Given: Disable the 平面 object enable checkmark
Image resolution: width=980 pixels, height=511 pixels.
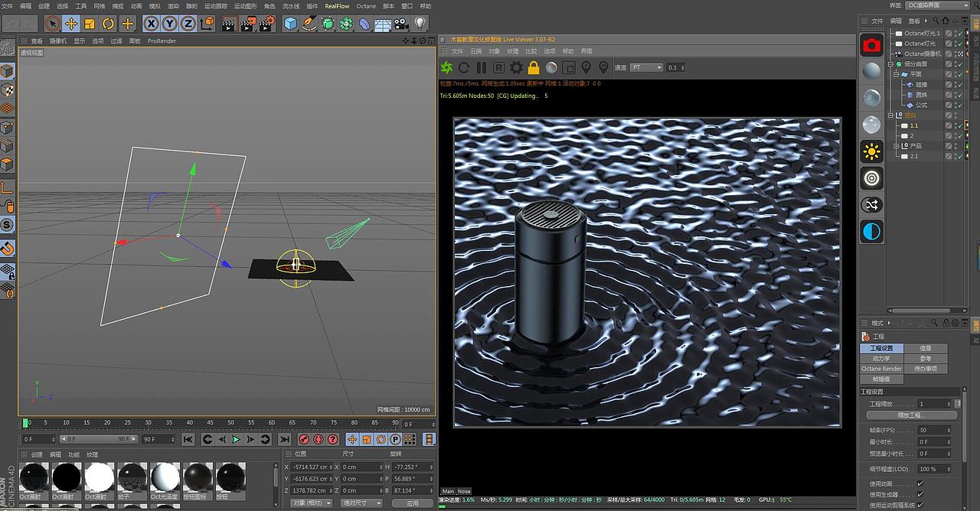Looking at the screenshot, I should (x=960, y=73).
